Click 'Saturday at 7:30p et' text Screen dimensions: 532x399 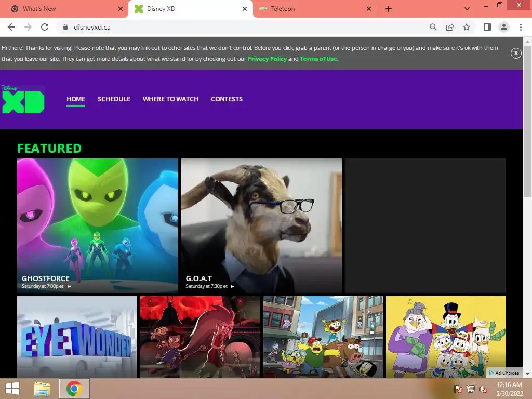[x=206, y=286]
